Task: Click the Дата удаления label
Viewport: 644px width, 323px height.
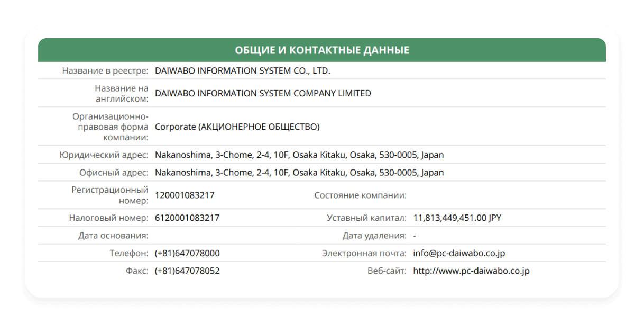Action: (x=374, y=236)
